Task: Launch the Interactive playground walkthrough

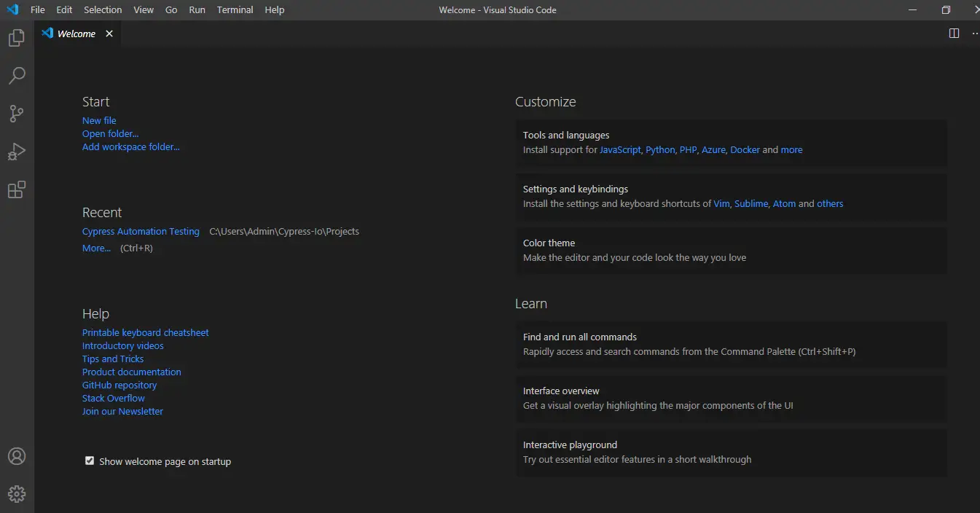Action: click(x=570, y=445)
